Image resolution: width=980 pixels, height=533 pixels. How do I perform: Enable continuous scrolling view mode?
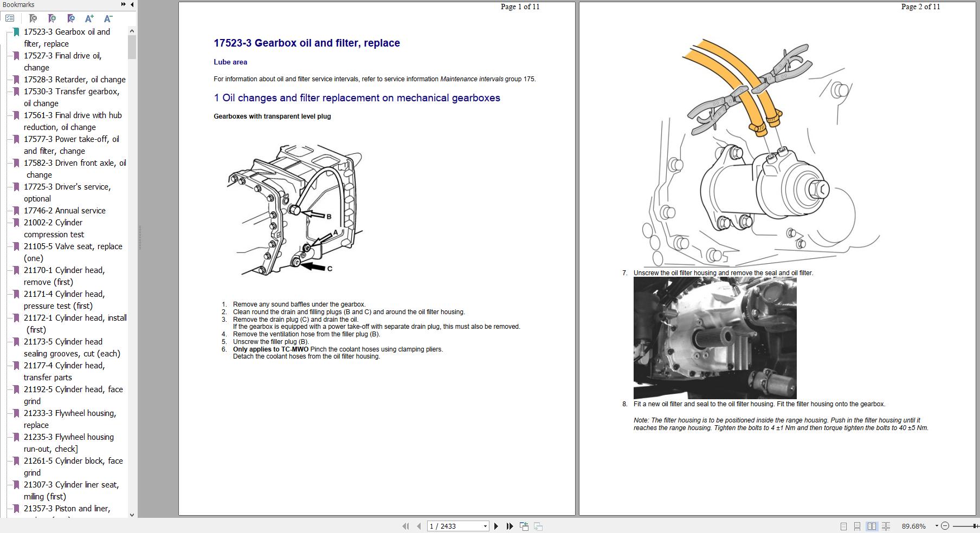click(857, 526)
